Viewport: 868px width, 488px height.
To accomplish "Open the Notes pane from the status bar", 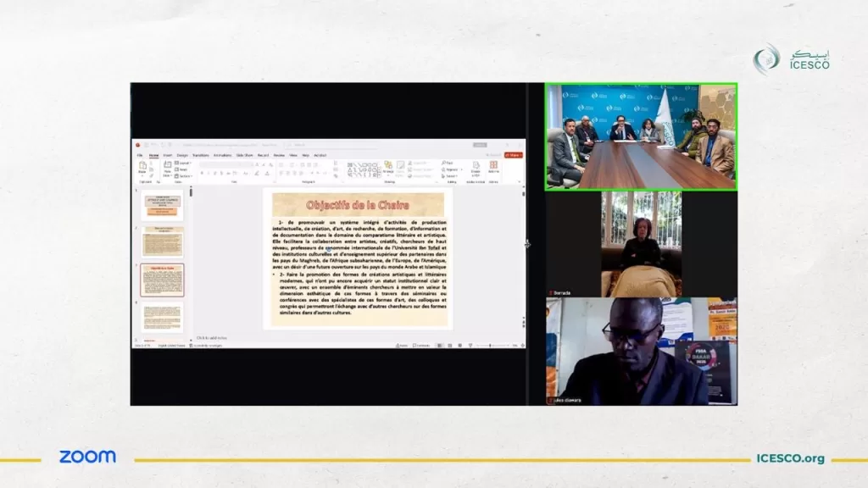I will pos(402,345).
